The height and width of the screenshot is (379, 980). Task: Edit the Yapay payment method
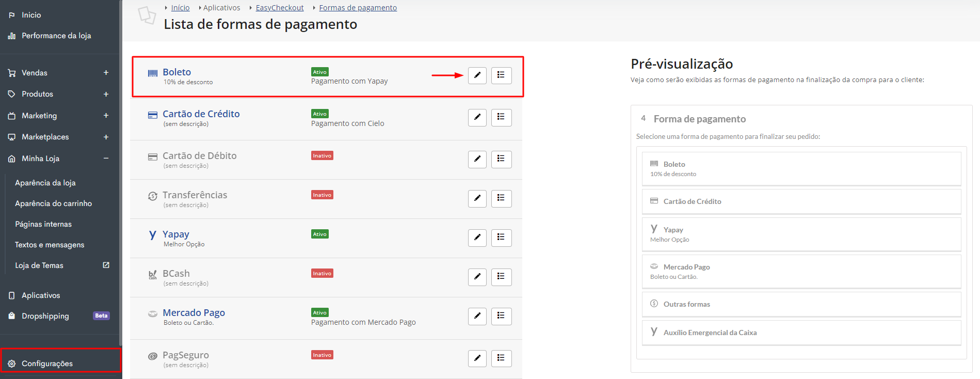(477, 238)
